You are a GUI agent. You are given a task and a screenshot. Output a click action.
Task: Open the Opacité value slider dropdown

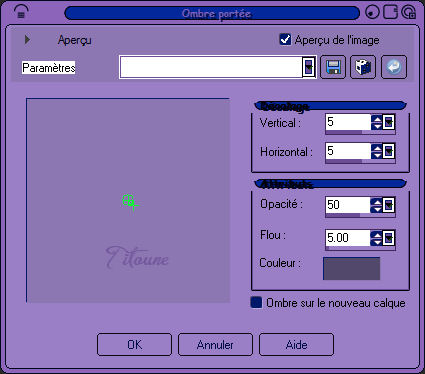(389, 205)
